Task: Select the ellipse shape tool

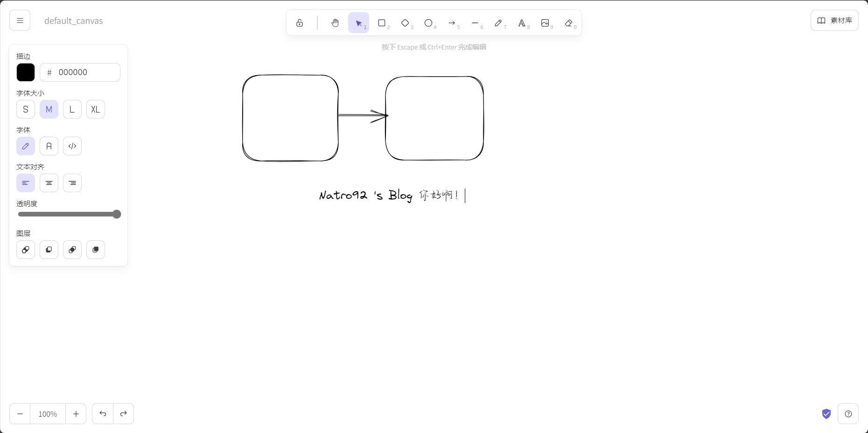Action: [428, 23]
